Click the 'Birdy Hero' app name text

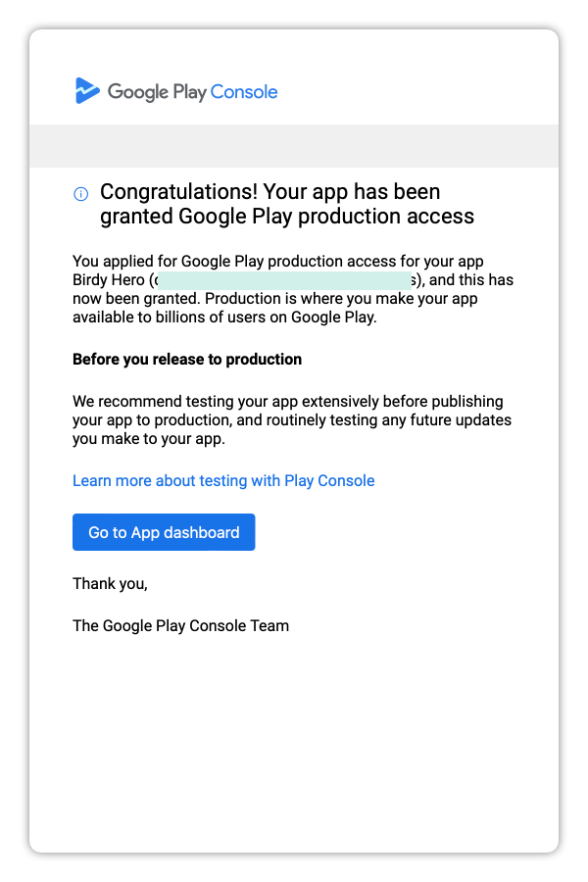click(109, 280)
